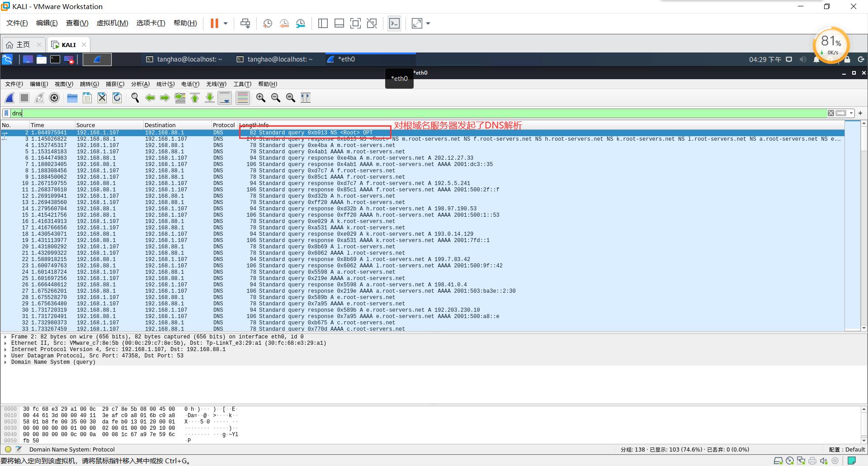
Task: Sort packets by the Source column header
Action: (86, 125)
